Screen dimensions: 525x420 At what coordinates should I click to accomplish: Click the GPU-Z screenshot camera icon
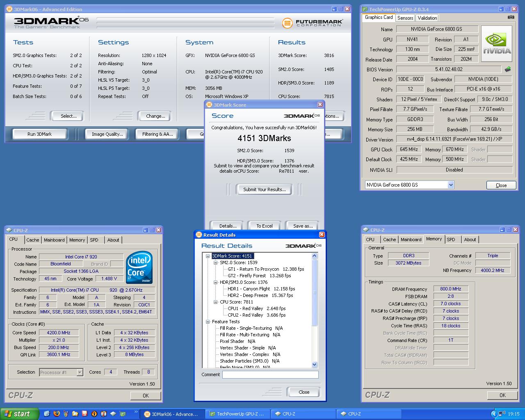tap(511, 17)
